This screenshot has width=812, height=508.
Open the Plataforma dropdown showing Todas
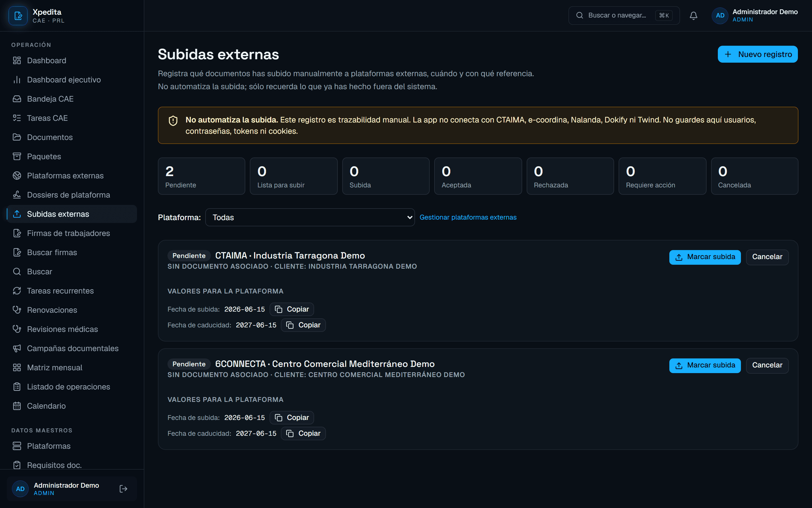[310, 217]
